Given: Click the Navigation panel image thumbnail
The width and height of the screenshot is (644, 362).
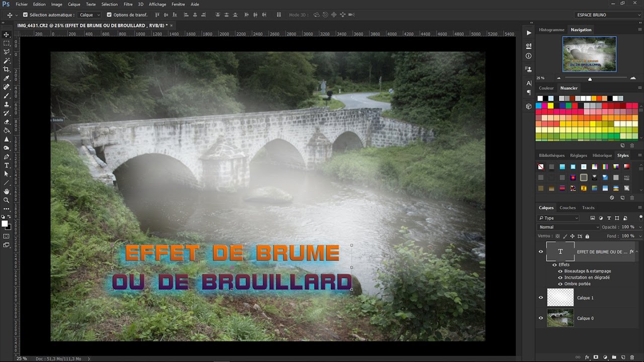Looking at the screenshot, I should (x=589, y=54).
